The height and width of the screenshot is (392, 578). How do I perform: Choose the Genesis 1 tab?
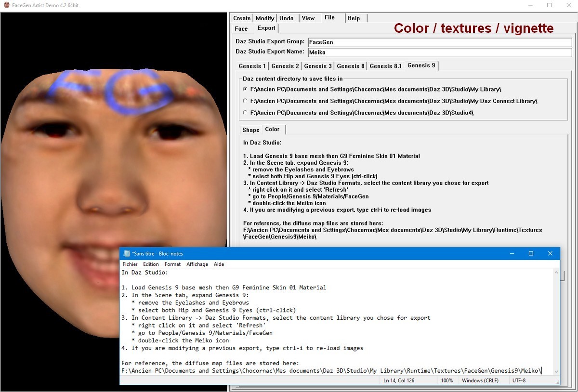click(252, 66)
